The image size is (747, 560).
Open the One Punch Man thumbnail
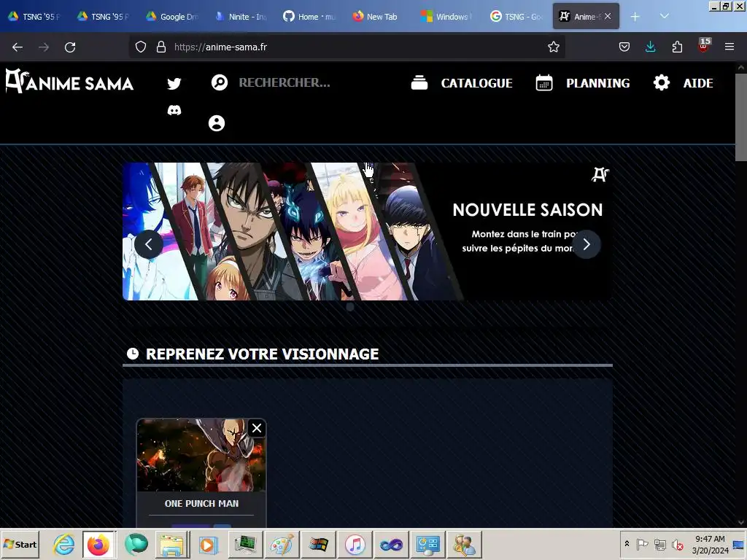201,455
